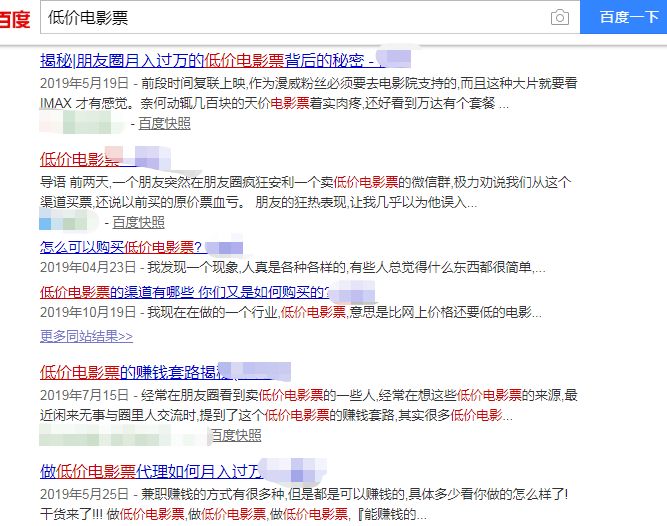Open the second result titled 低价电影票

(80, 159)
